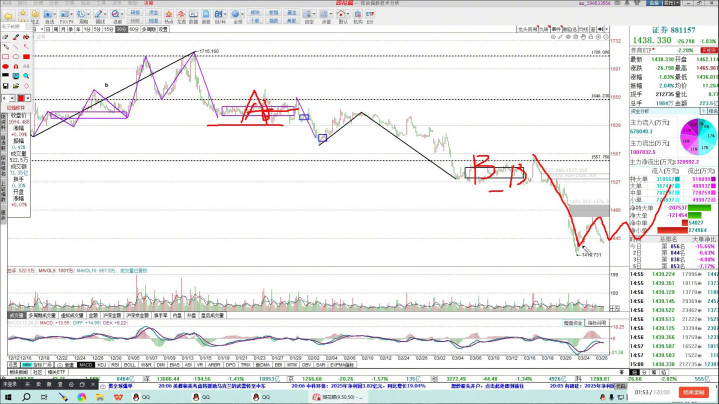Image resolution: width=719 pixels, height=404 pixels.
Task: Select the filled red ellipse tool
Action: [6, 66]
